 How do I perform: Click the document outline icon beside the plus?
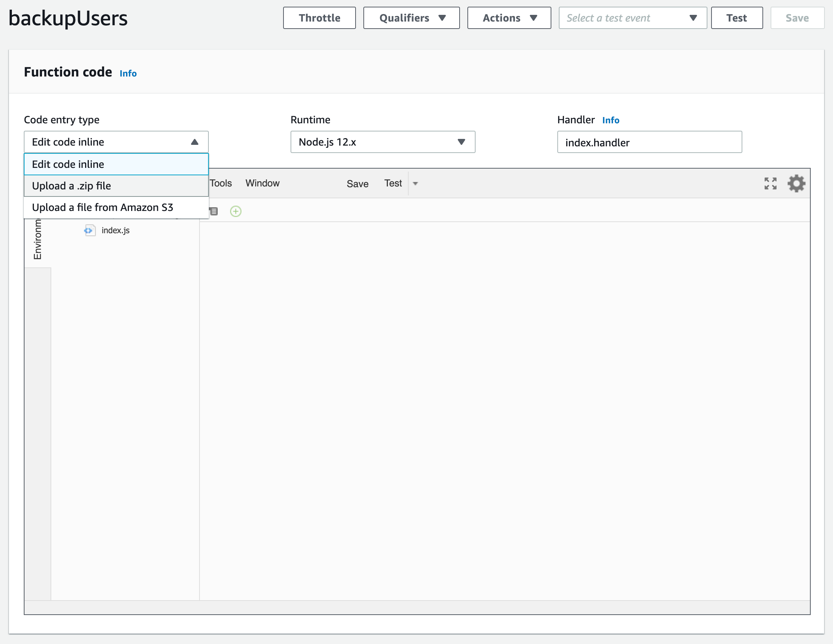[213, 211]
